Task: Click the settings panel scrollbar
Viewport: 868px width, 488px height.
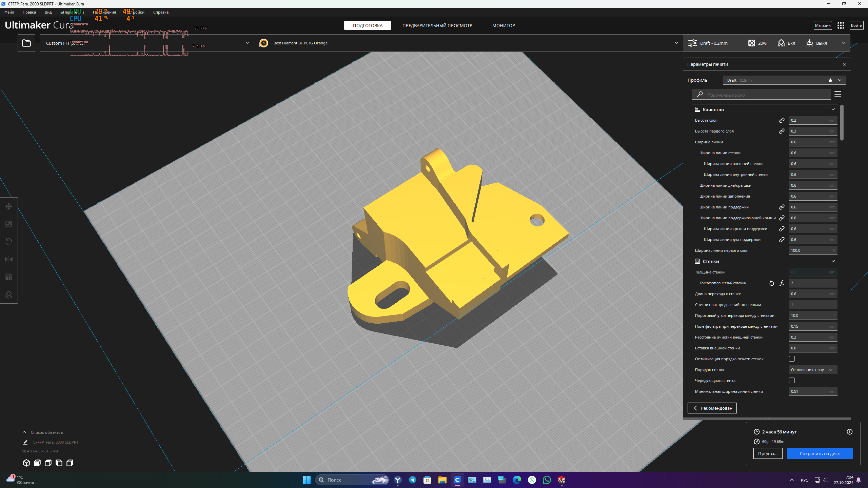Action: pos(842,123)
